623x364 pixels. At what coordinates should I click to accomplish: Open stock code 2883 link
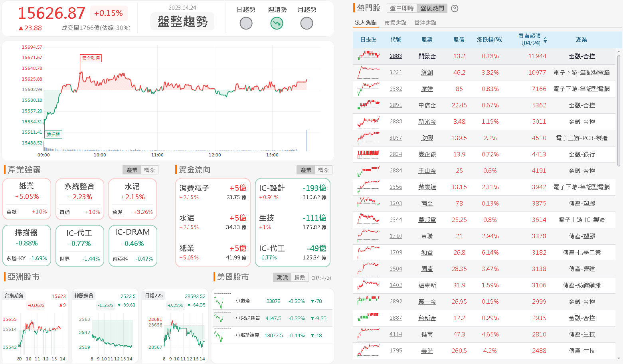click(396, 56)
